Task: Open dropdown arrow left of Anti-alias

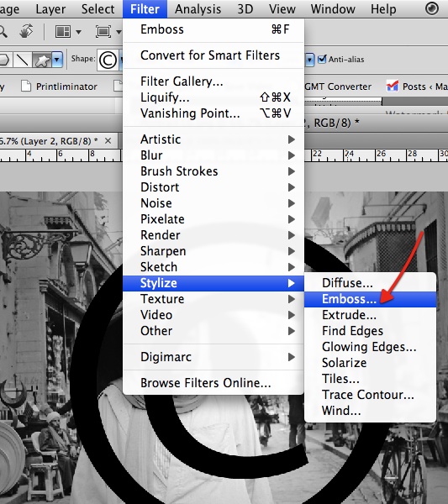Action: click(x=309, y=60)
